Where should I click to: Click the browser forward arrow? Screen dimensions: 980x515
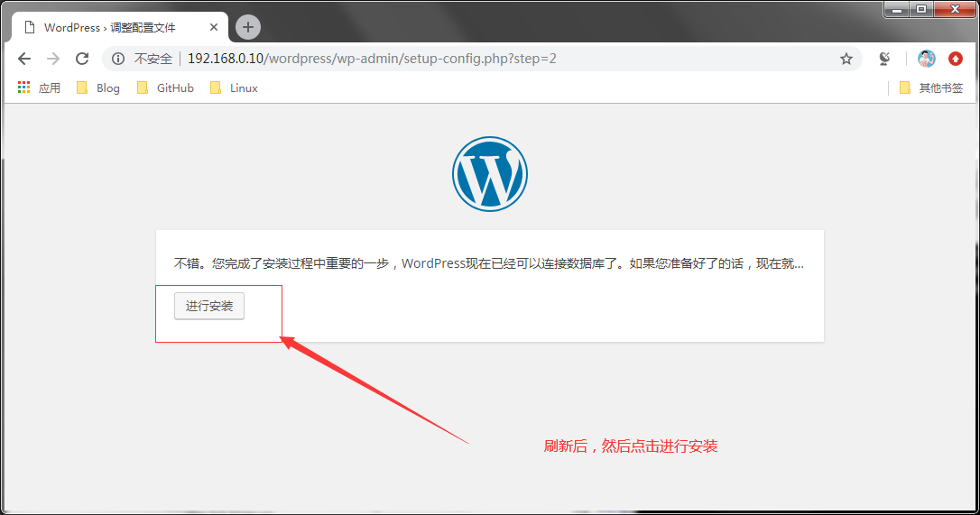pos(53,59)
